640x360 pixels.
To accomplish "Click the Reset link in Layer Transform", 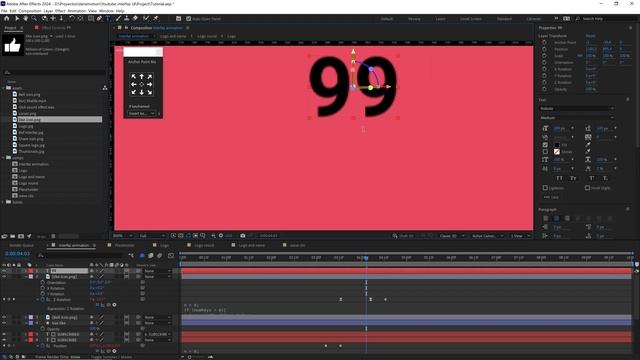I will pyautogui.click(x=590, y=36).
